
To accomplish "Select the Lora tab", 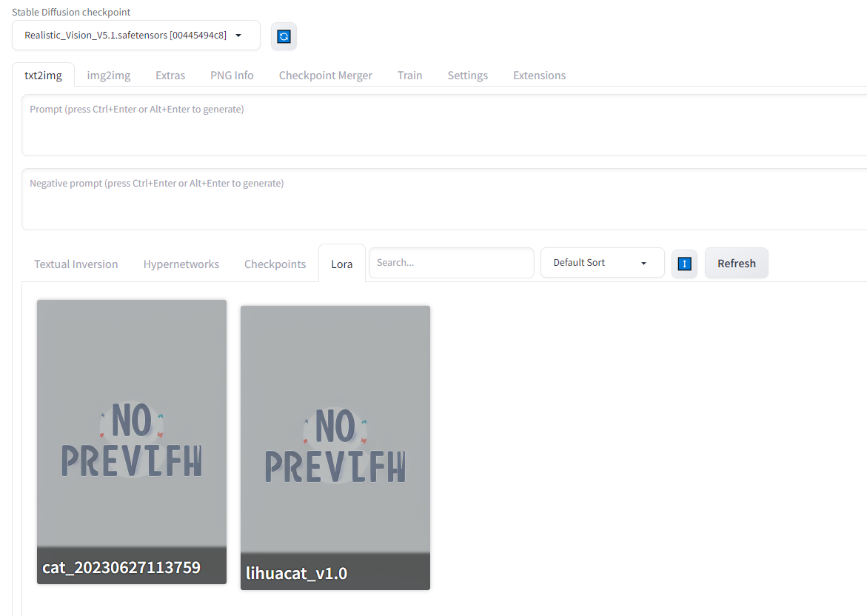I will [x=342, y=264].
